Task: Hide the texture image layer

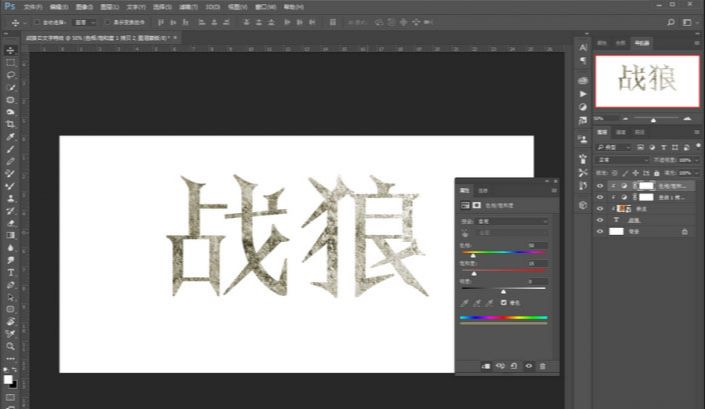Action: [x=600, y=209]
